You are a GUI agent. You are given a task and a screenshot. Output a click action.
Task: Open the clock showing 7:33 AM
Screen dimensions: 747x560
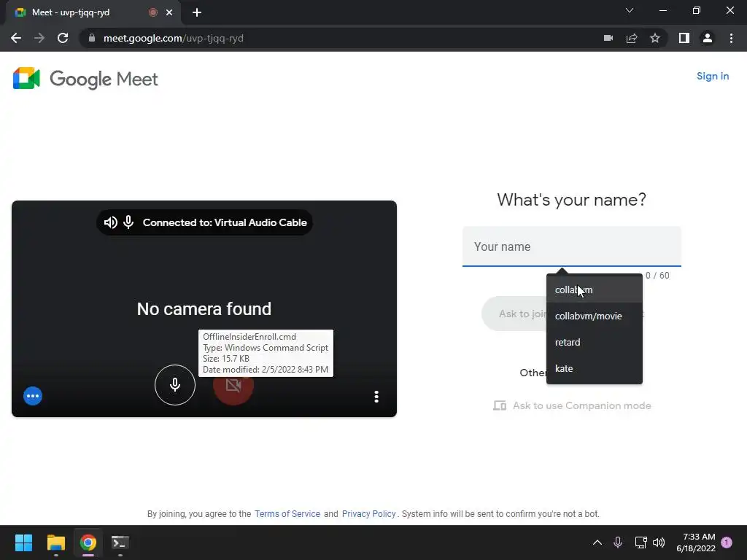695,542
